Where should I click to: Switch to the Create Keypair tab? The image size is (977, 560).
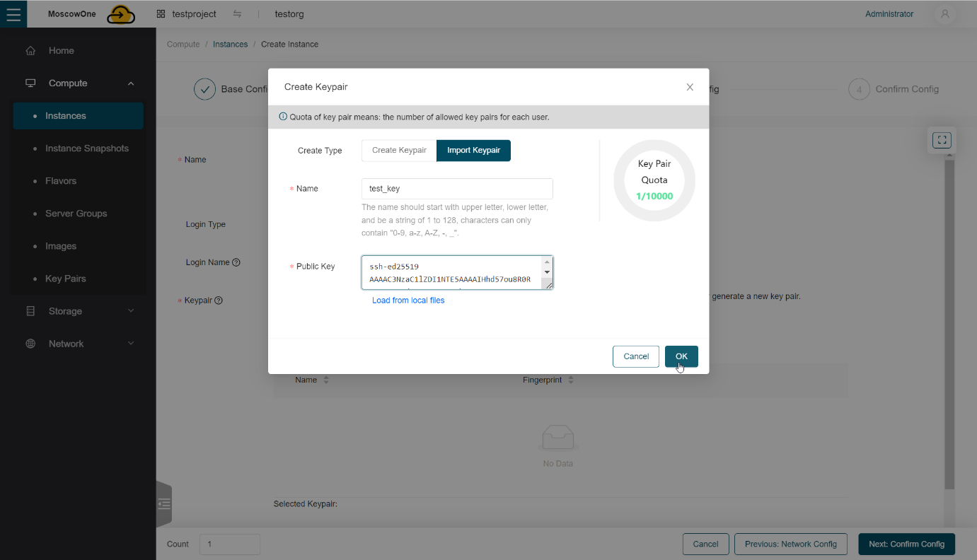(x=398, y=151)
